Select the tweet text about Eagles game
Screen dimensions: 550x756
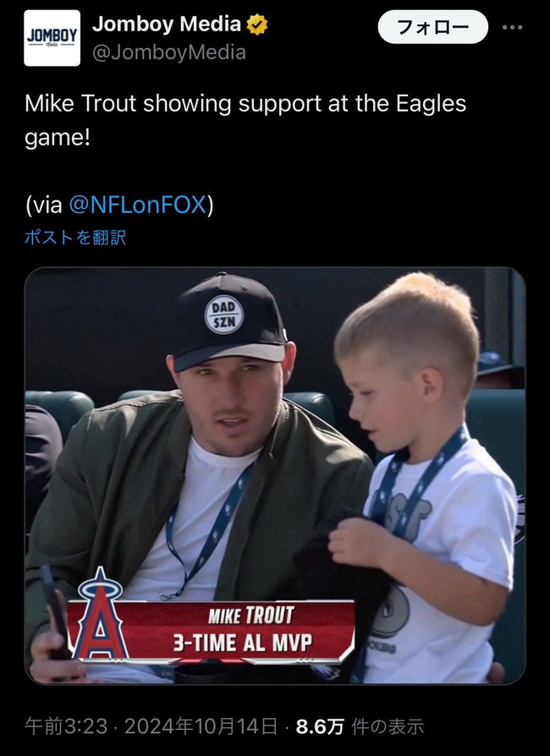[245, 121]
